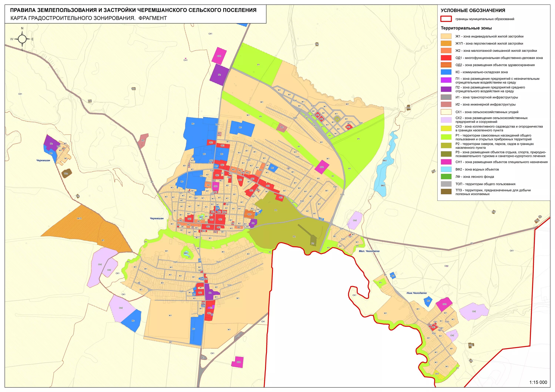Click the compass rose icon
This screenshot has height=392, width=555.
[x=22, y=39]
